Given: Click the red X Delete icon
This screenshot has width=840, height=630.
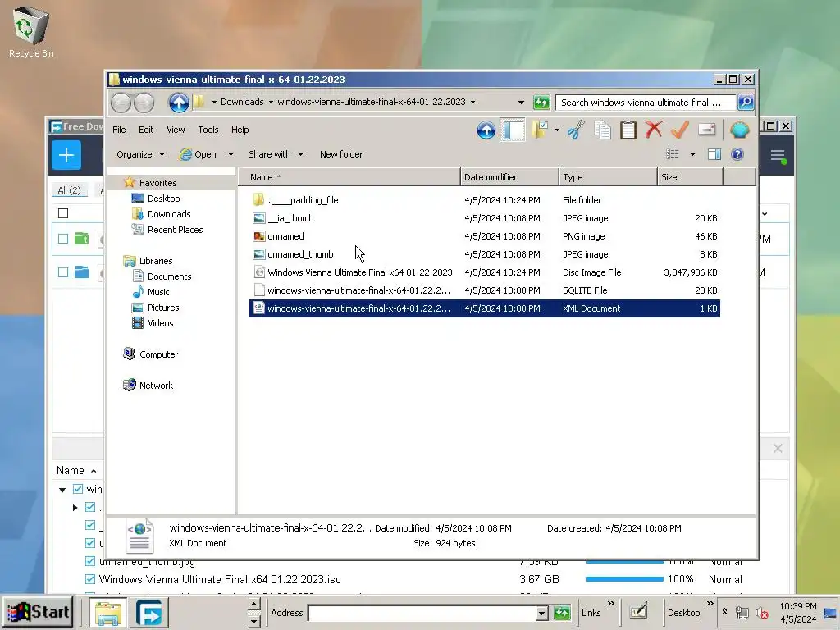Looking at the screenshot, I should click(654, 130).
